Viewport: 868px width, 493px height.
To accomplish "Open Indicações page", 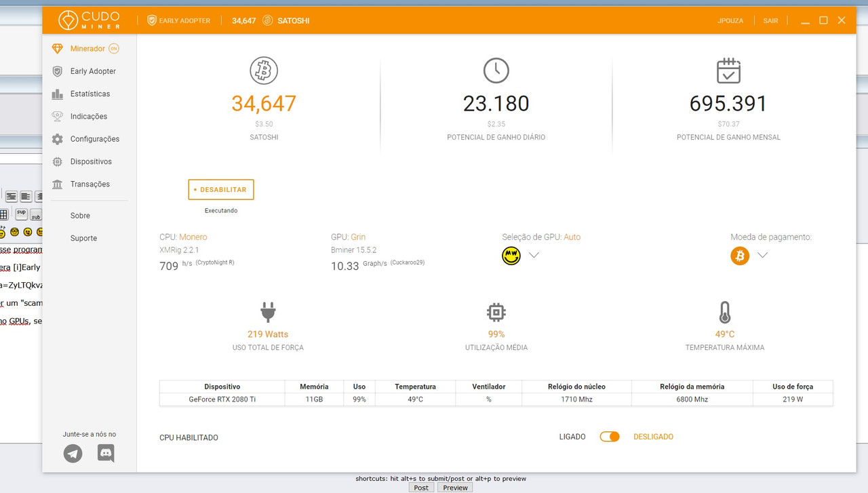I will click(89, 117).
